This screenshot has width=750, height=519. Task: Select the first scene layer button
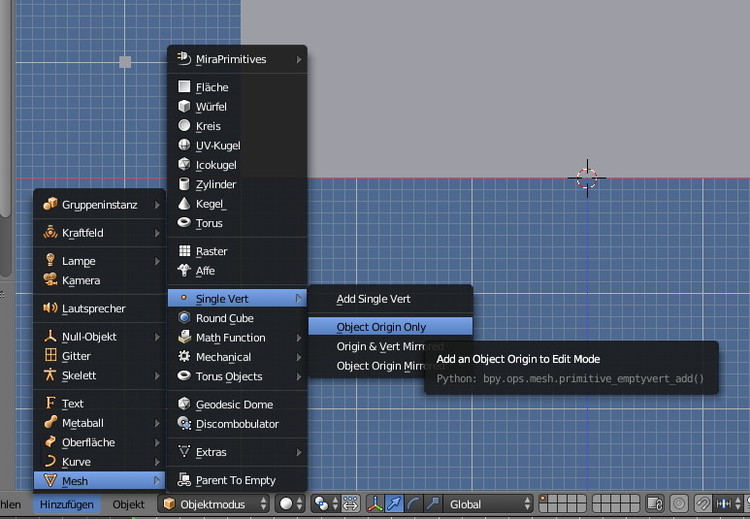coord(544,500)
